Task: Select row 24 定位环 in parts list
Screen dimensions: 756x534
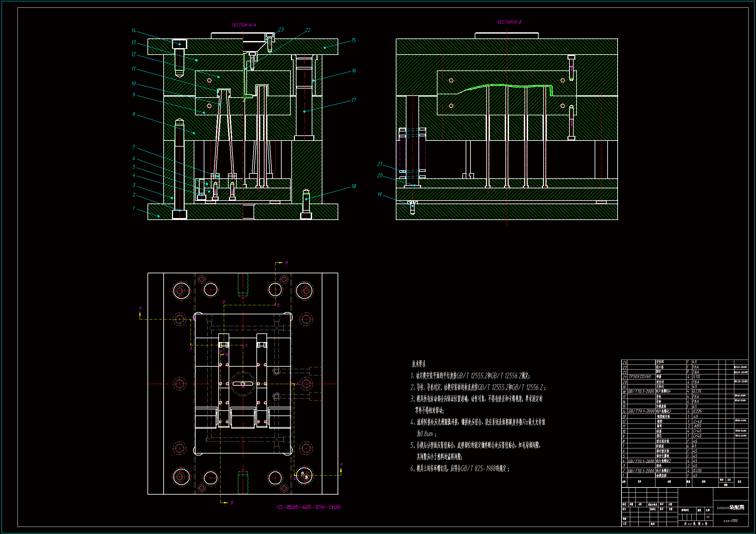Action: (x=660, y=362)
